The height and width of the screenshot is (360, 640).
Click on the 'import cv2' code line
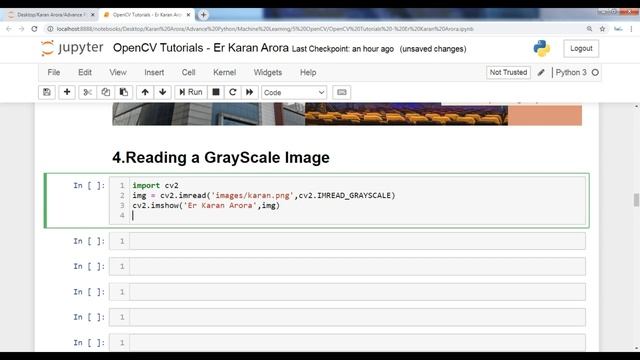tap(155, 185)
